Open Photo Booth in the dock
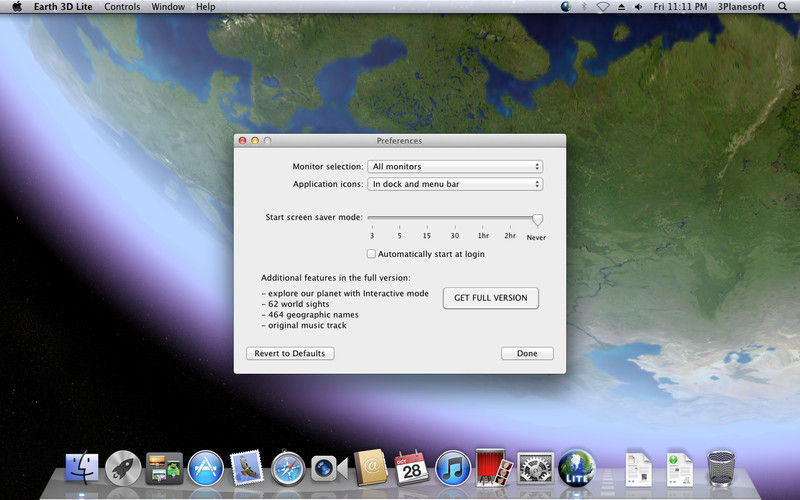Screen dimensions: 800x500 [x=493, y=467]
